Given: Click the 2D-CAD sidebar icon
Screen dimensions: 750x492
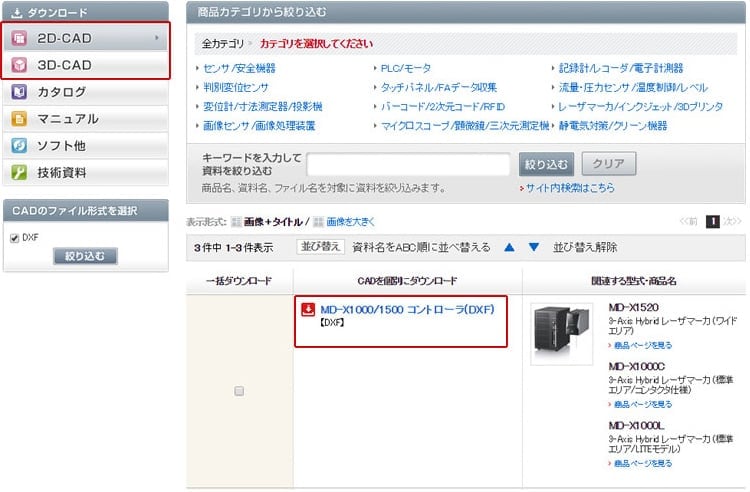Looking at the screenshot, I should (x=19, y=39).
